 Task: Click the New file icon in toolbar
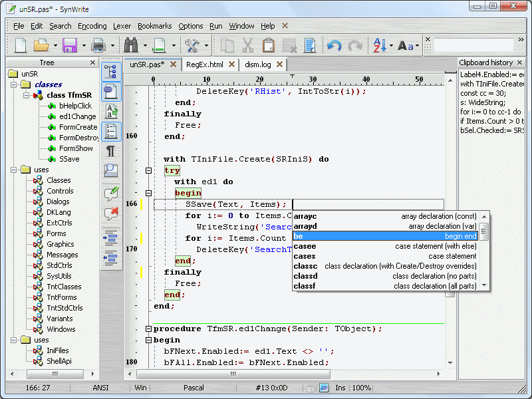click(21, 45)
